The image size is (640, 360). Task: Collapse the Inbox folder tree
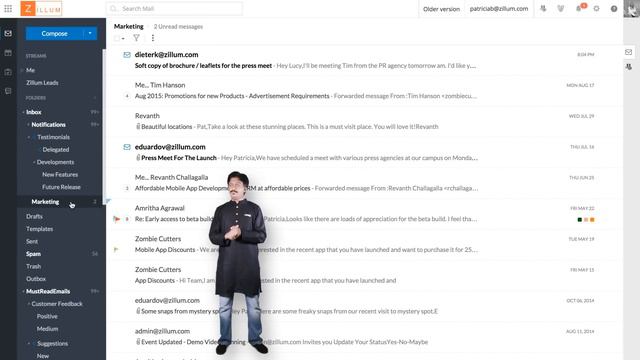(23, 112)
